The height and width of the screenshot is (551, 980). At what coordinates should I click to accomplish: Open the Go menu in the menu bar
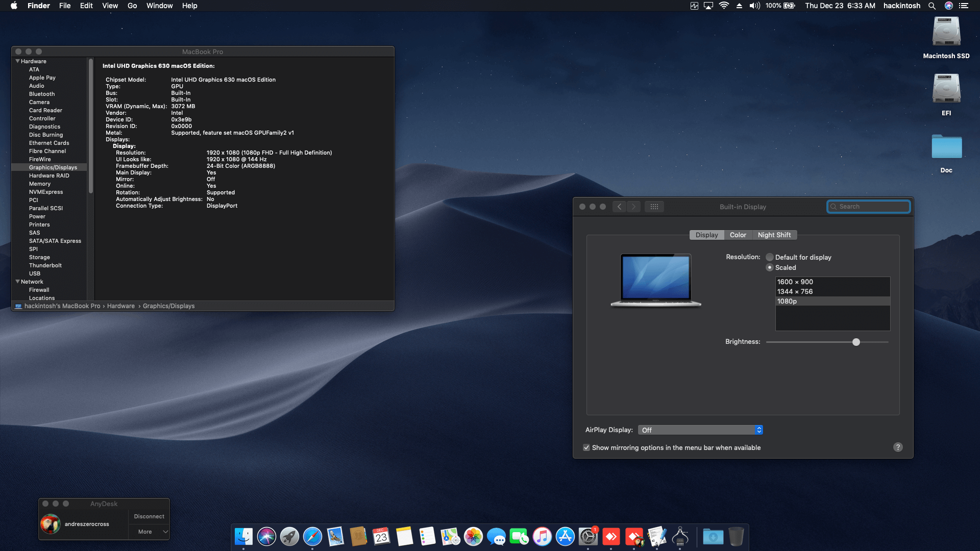click(132, 6)
